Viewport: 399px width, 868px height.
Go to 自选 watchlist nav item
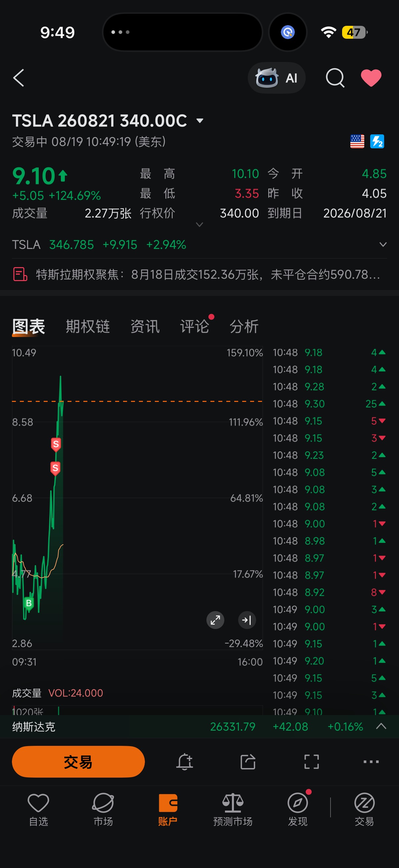tap(38, 809)
